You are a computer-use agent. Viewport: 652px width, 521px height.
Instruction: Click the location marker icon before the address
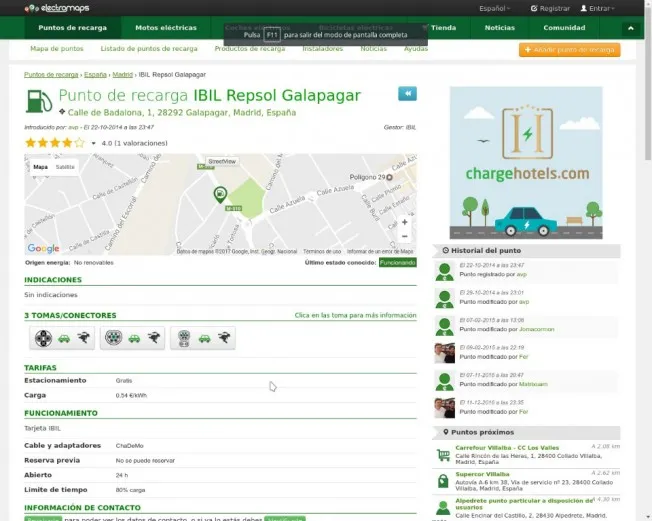pos(62,111)
